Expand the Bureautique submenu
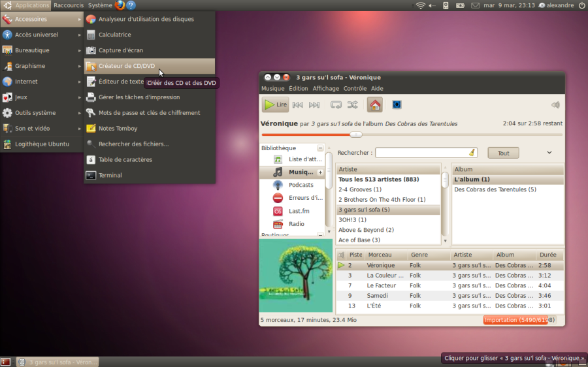 click(42, 50)
